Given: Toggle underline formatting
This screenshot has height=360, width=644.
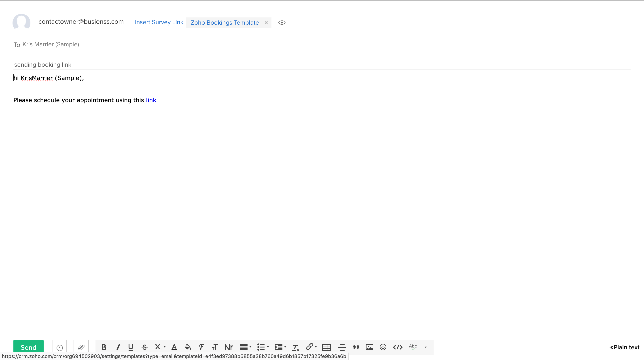Looking at the screenshot, I should 131,347.
